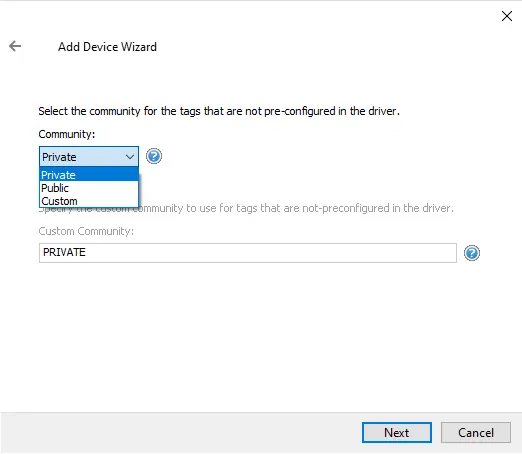Click the Community: label
522x454 pixels.
coord(67,134)
